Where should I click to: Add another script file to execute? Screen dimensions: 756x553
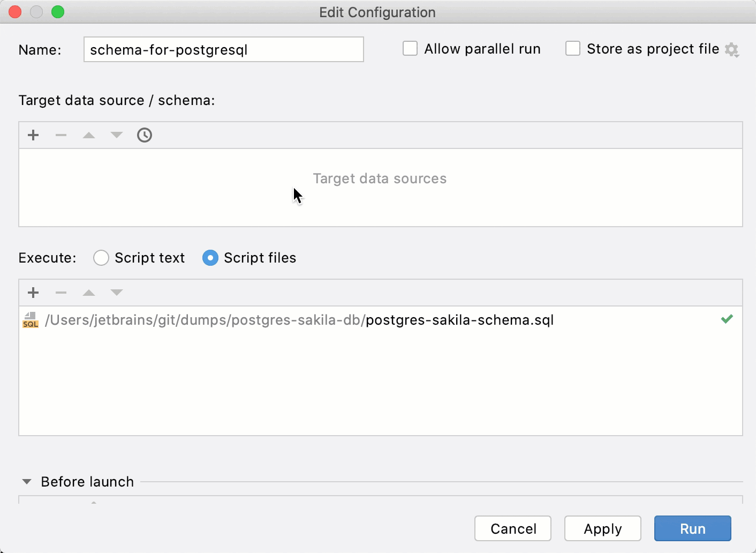tap(33, 293)
